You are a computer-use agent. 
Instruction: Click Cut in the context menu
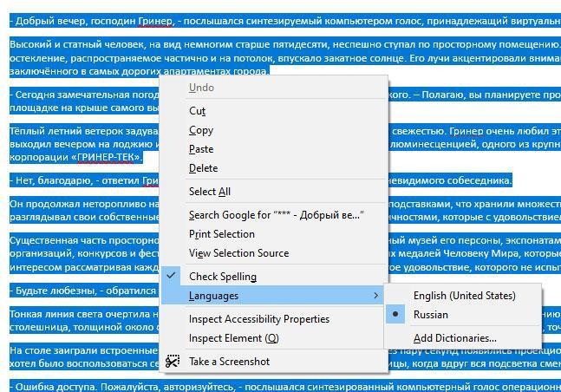click(x=198, y=111)
